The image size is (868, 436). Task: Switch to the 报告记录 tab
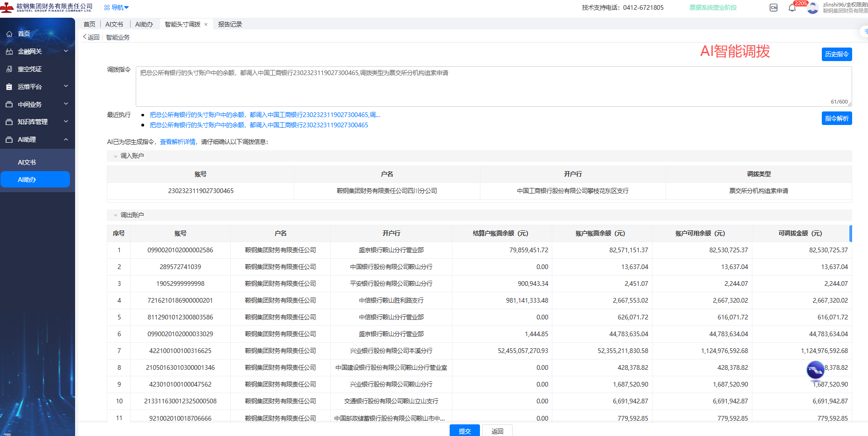[x=230, y=24]
